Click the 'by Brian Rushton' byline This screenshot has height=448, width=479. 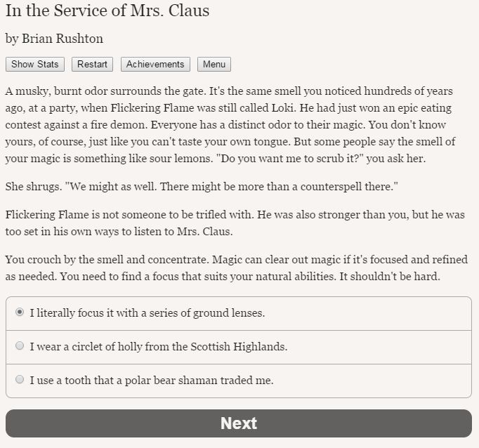pos(54,39)
